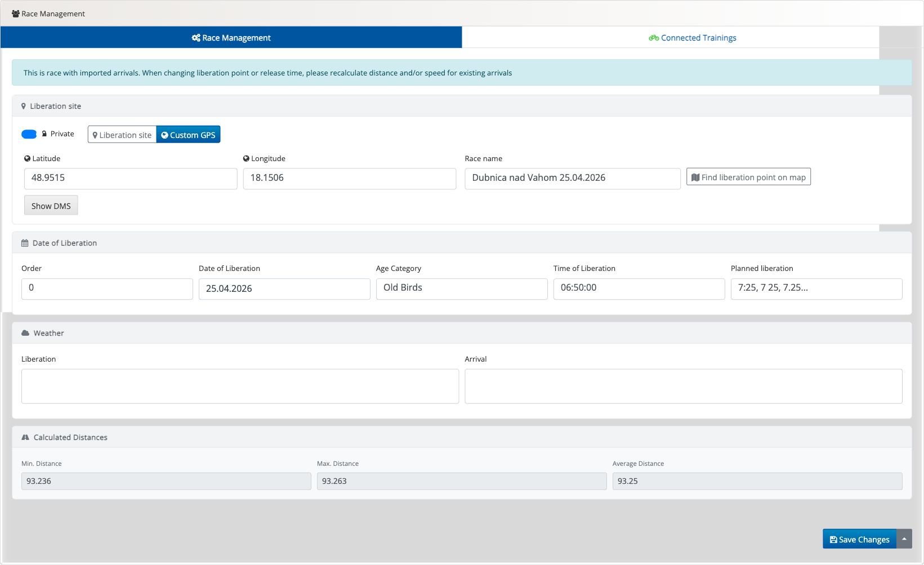This screenshot has height=565, width=924.
Task: Open the Race Management tab
Action: pos(231,38)
